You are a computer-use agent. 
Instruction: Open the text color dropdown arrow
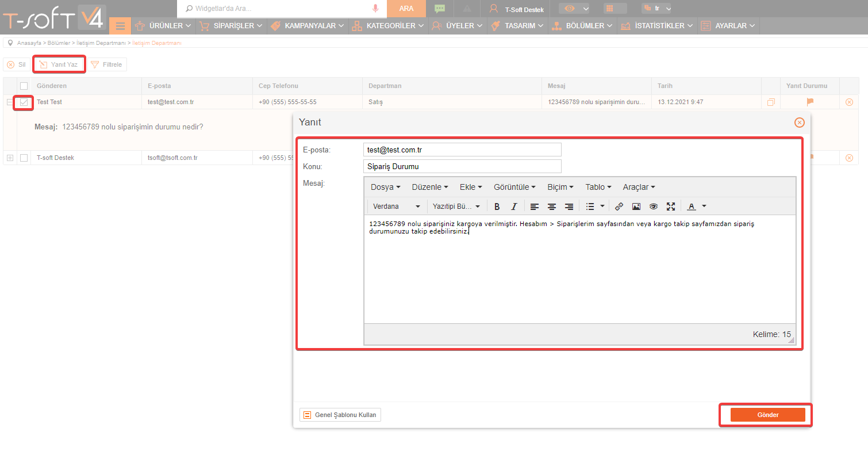pos(704,207)
